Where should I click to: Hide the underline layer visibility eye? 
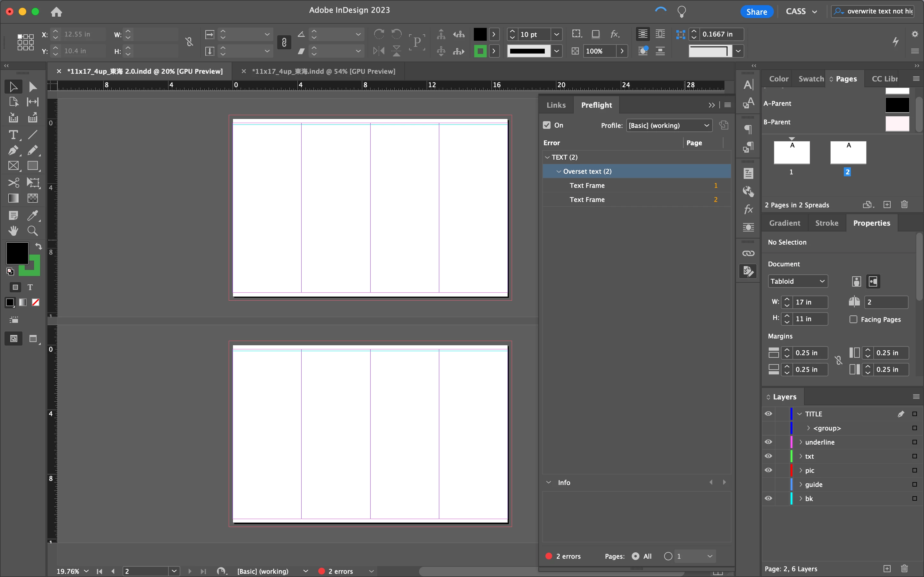pyautogui.click(x=769, y=442)
